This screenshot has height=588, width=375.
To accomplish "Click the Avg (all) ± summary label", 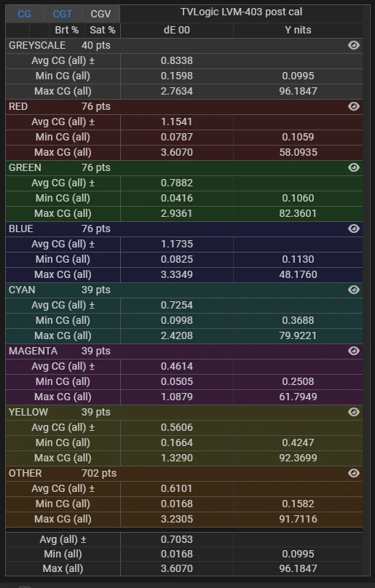I will [x=63, y=539].
